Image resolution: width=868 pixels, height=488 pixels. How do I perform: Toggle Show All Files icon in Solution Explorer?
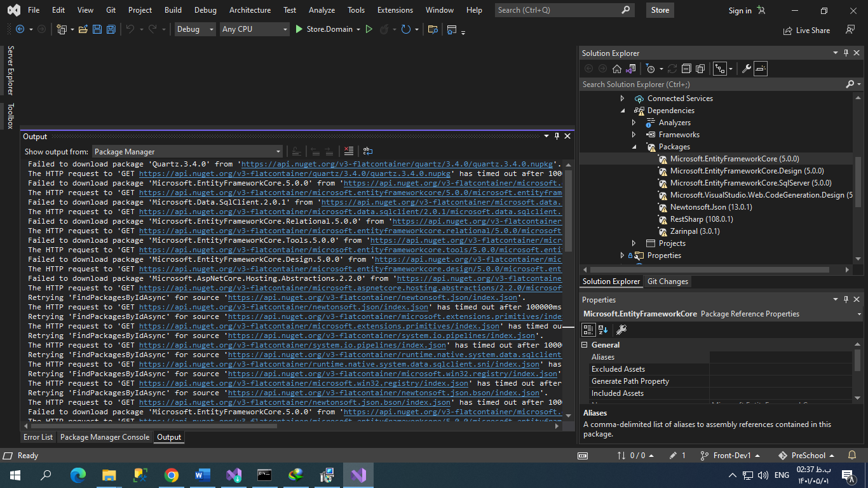[700, 69]
